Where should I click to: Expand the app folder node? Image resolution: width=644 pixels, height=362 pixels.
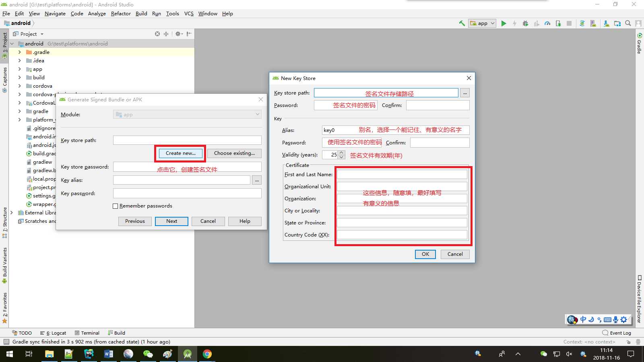click(x=19, y=69)
